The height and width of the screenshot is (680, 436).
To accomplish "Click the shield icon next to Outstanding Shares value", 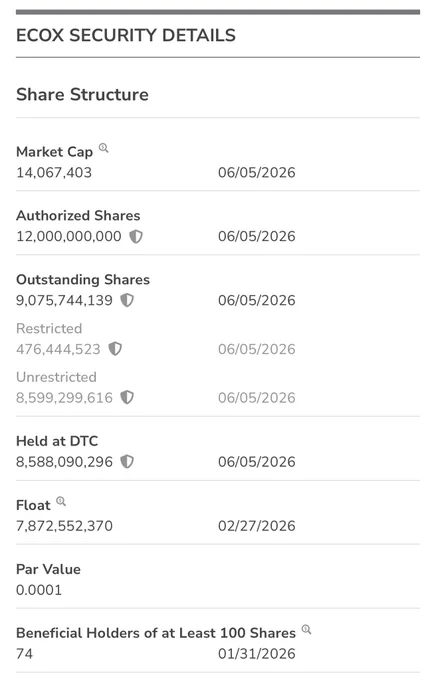I will coord(127,300).
